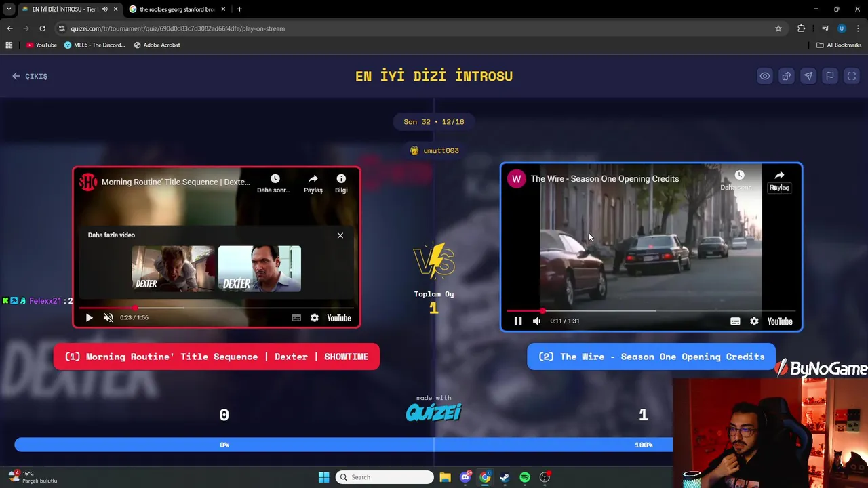Viewport: 868px width, 488px height.
Task: Open the tab search dropdown
Action: point(9,9)
